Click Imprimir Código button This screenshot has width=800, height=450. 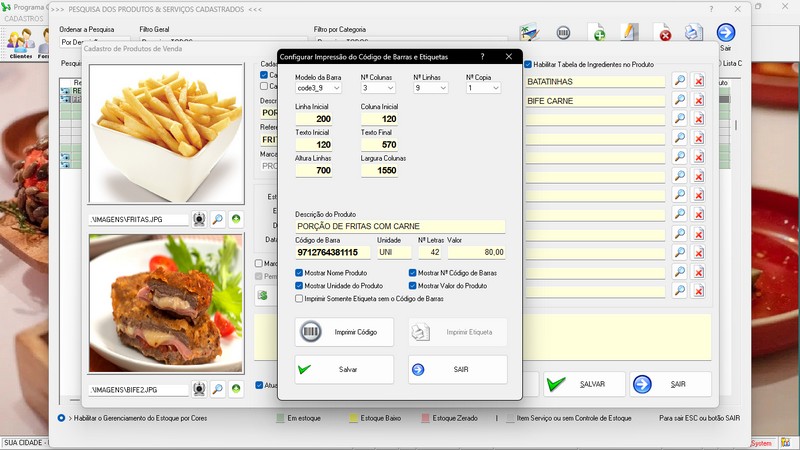coord(344,332)
